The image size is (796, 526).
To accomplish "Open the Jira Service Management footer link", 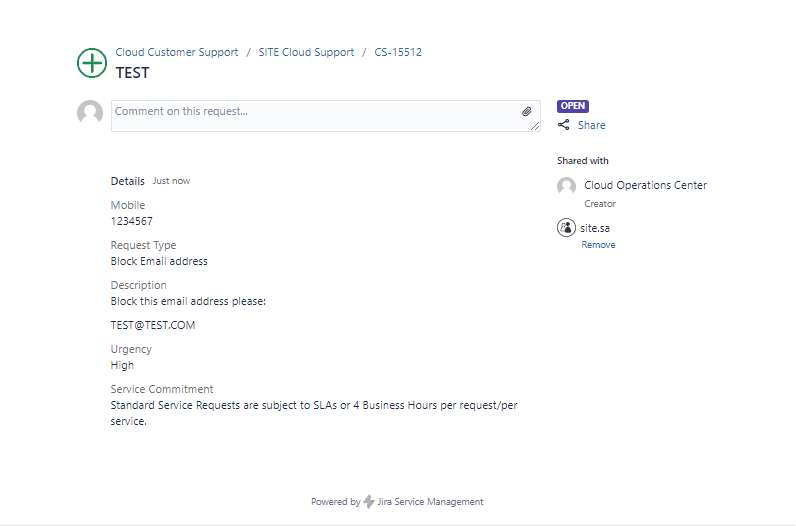I will [x=430, y=502].
